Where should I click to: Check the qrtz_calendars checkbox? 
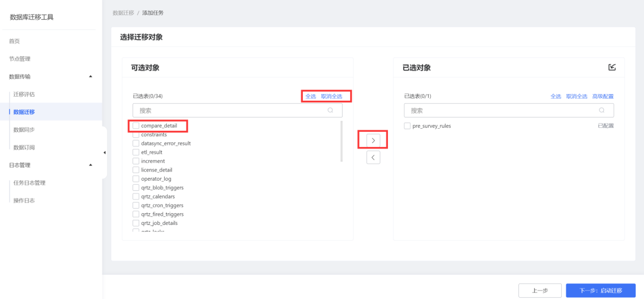tap(136, 196)
